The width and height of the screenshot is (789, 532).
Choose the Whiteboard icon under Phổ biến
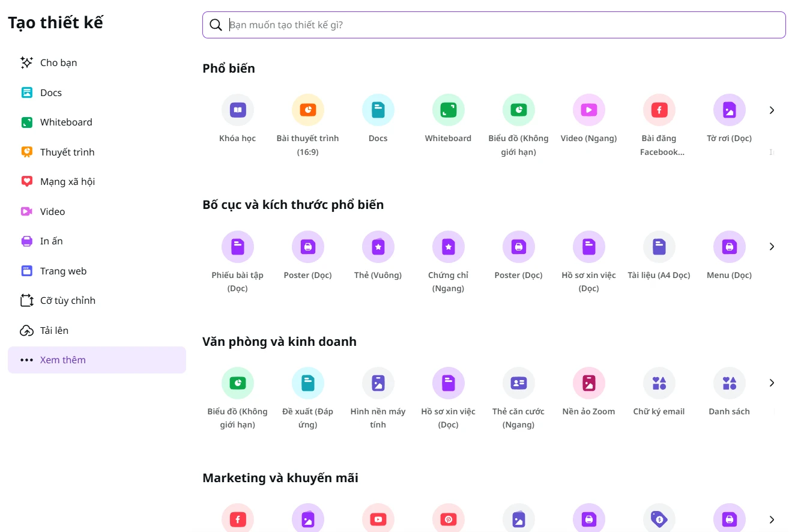pos(449,110)
